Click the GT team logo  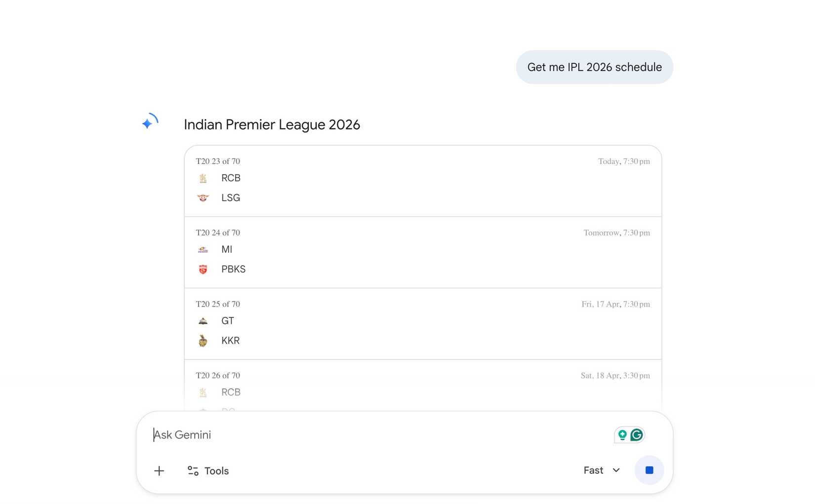203,321
